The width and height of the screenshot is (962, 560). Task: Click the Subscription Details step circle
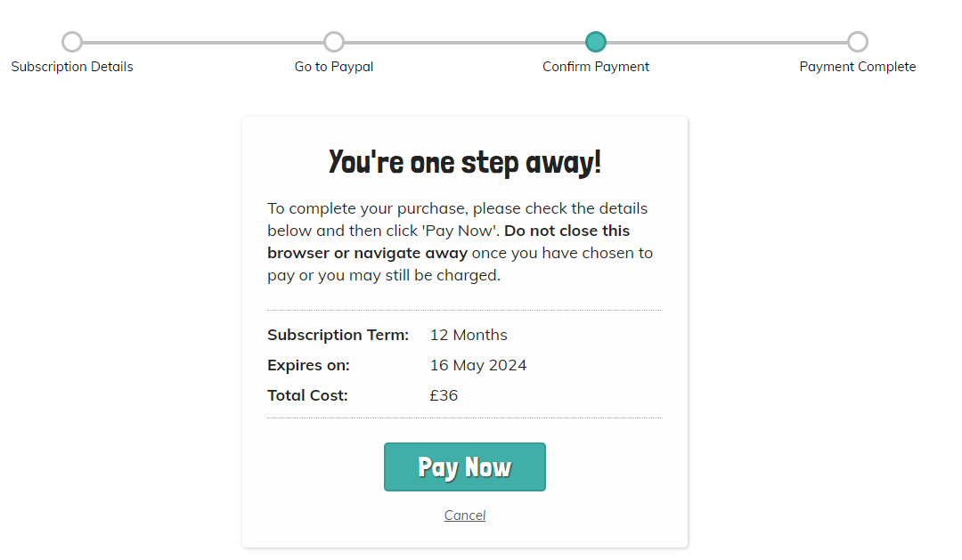(72, 42)
